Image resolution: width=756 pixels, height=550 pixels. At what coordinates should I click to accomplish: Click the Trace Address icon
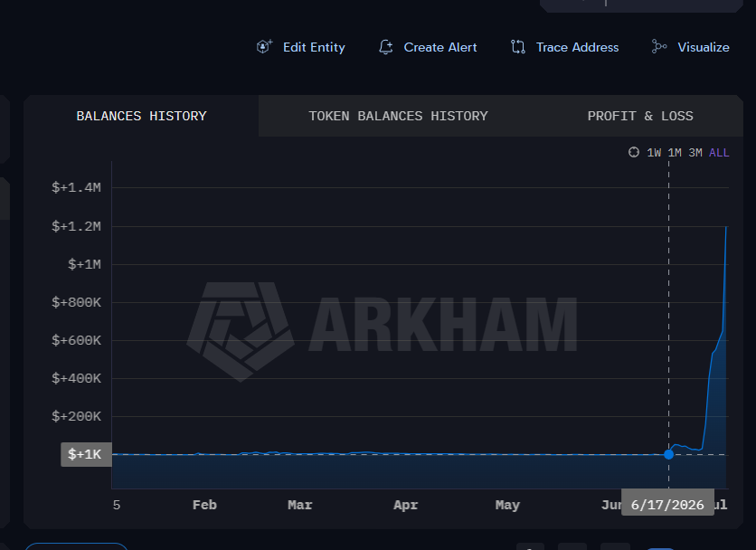click(x=518, y=47)
